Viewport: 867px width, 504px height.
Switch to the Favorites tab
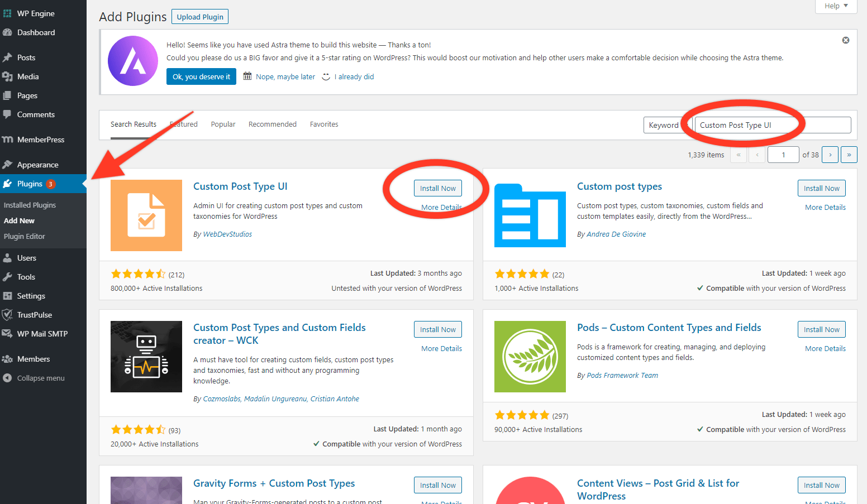tap(324, 124)
